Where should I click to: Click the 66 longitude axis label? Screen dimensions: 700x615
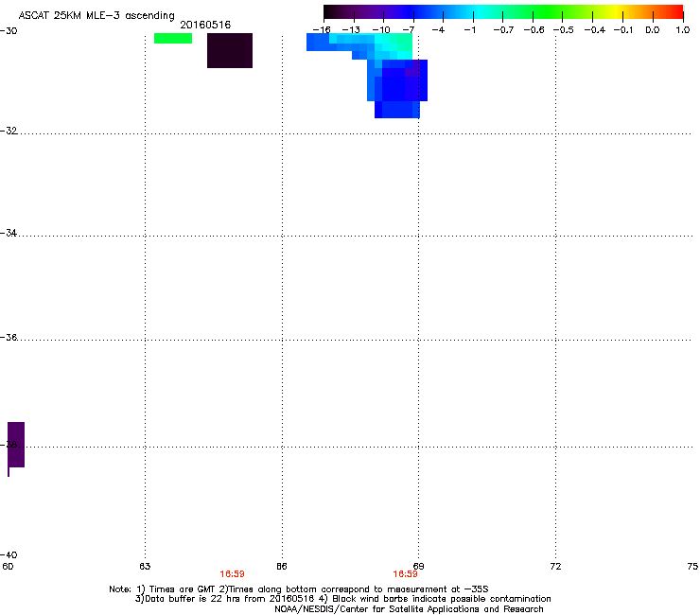click(281, 567)
